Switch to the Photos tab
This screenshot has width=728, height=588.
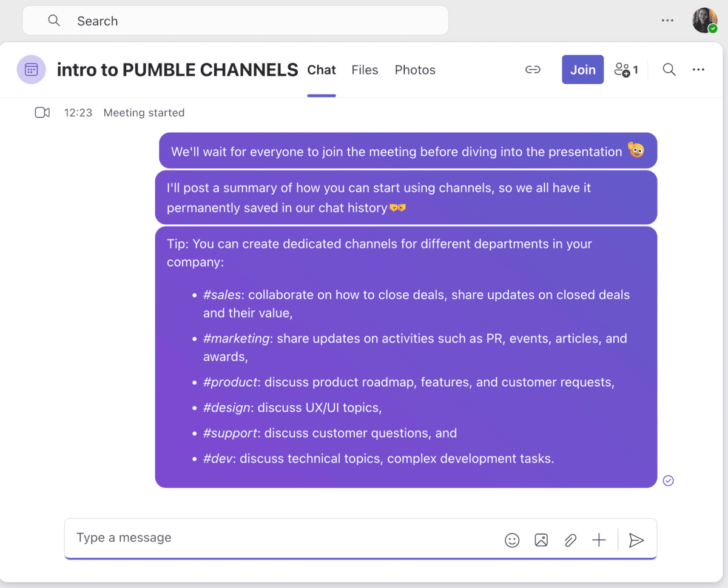tap(415, 70)
